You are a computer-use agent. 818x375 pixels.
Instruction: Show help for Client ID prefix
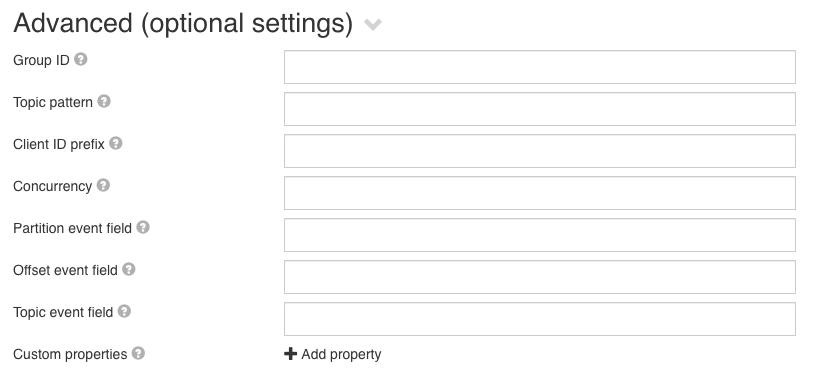click(x=116, y=143)
